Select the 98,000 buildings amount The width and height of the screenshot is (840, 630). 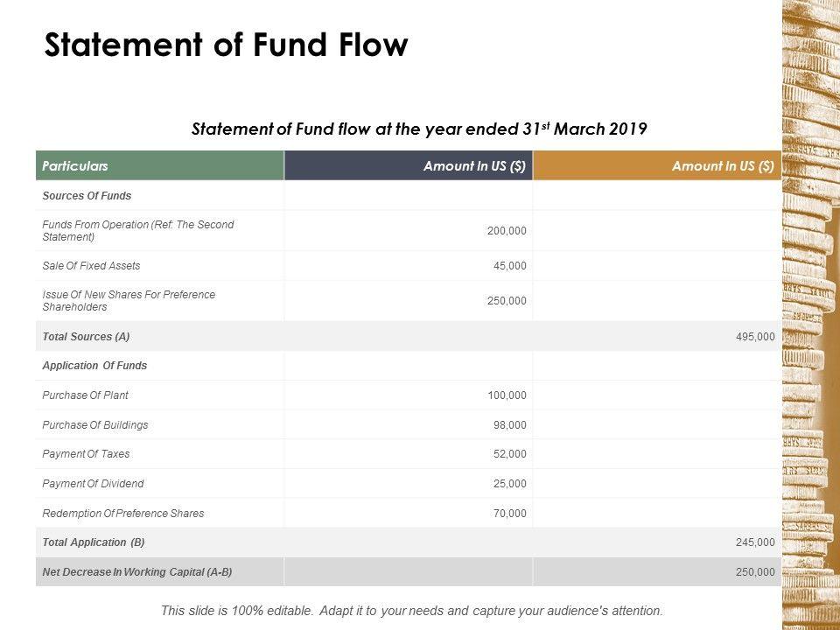coord(510,425)
